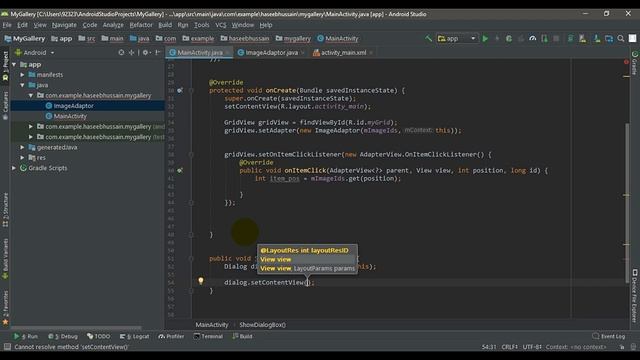Toggle the Project tool window side tab
This screenshot has width=640, height=360.
click(x=5, y=66)
